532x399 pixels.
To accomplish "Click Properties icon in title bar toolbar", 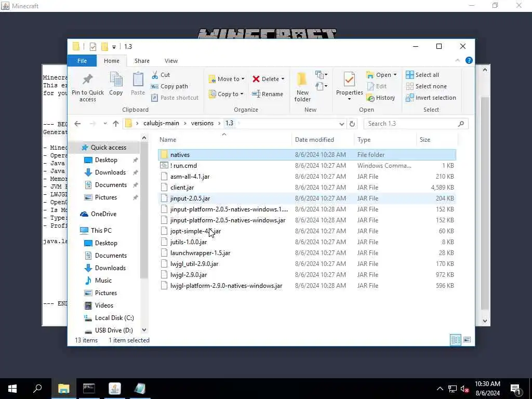I will click(x=92, y=46).
